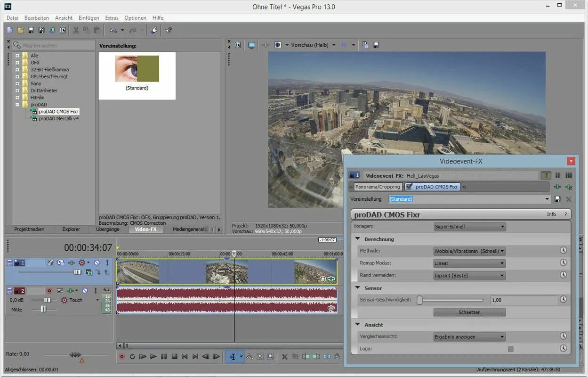Open the Methode dropdown in CMOS Fixr
Viewport: 588px width, 377px height.
click(x=501, y=251)
